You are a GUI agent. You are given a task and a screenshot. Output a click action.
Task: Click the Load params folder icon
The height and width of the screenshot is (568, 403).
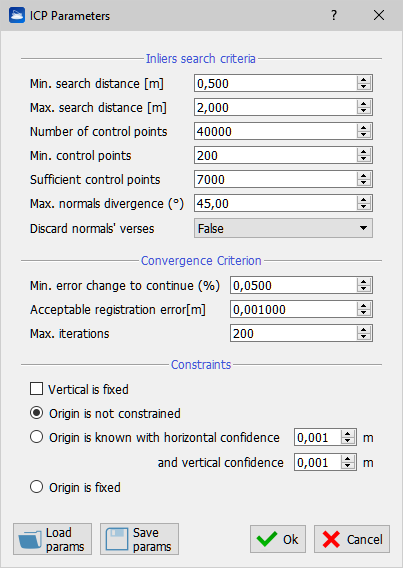(30, 539)
